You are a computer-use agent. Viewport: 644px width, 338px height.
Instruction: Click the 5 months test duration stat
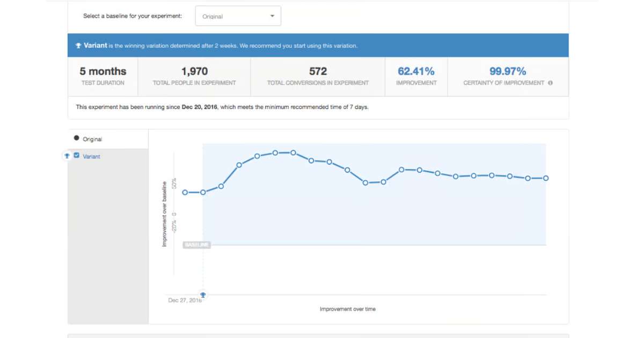point(103,71)
